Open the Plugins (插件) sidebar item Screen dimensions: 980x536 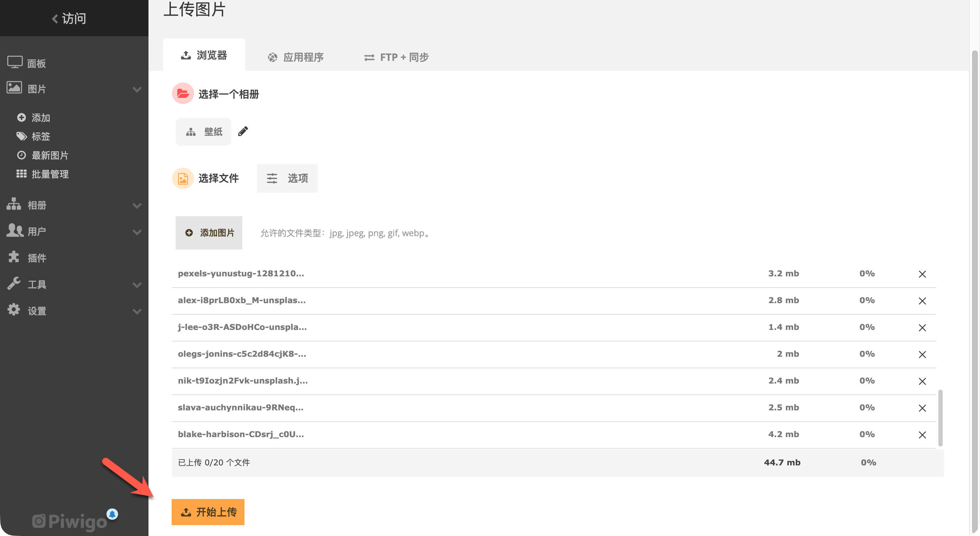pos(37,258)
